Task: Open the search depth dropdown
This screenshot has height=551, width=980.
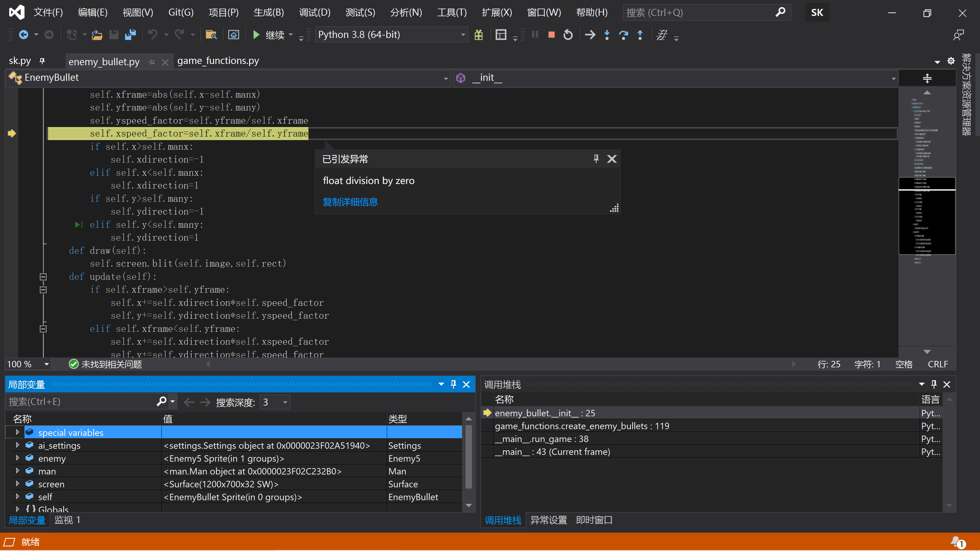Action: click(285, 402)
